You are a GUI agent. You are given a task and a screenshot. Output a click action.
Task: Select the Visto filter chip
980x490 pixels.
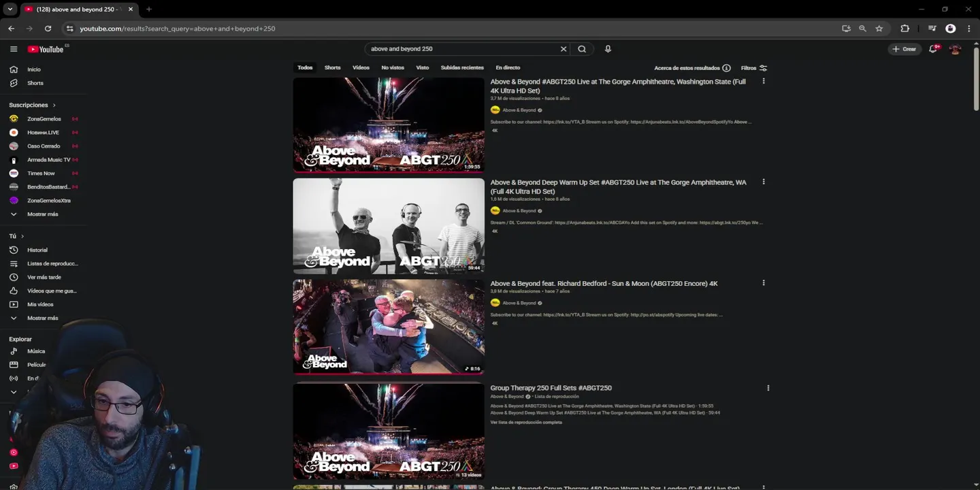coord(423,67)
